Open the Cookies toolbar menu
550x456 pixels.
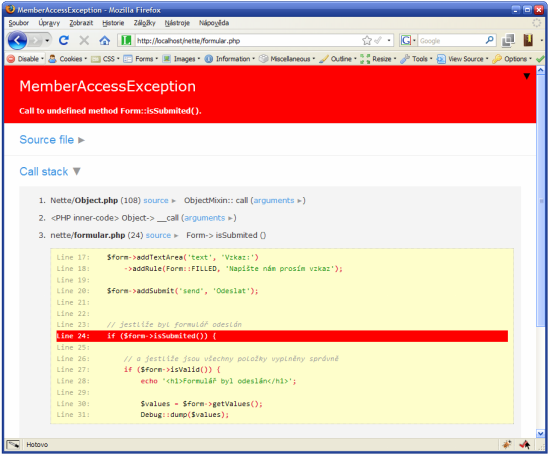[68, 59]
